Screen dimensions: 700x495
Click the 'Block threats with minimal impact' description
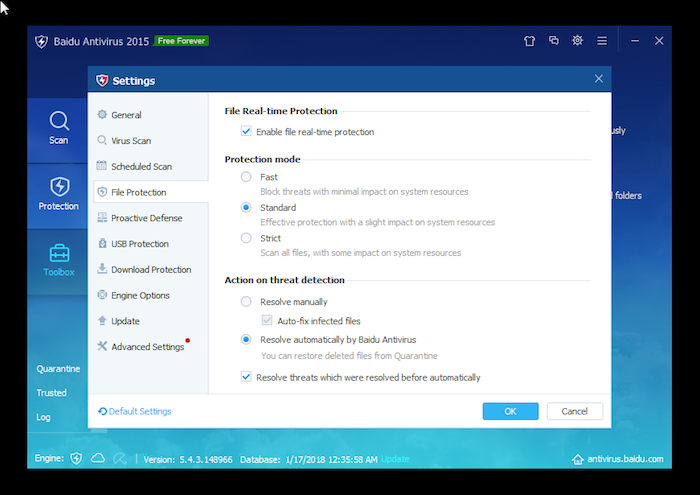pyautogui.click(x=364, y=191)
